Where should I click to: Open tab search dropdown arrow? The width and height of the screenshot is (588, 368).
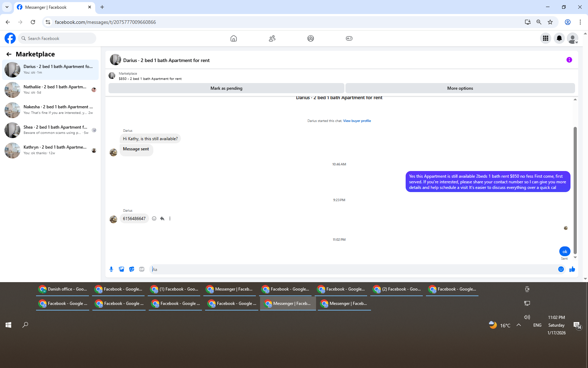[x=7, y=7]
